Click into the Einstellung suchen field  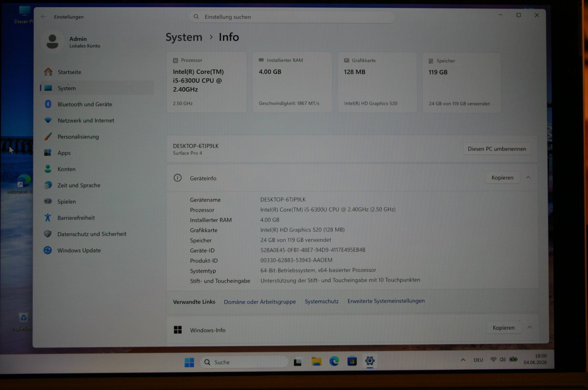tap(292, 17)
